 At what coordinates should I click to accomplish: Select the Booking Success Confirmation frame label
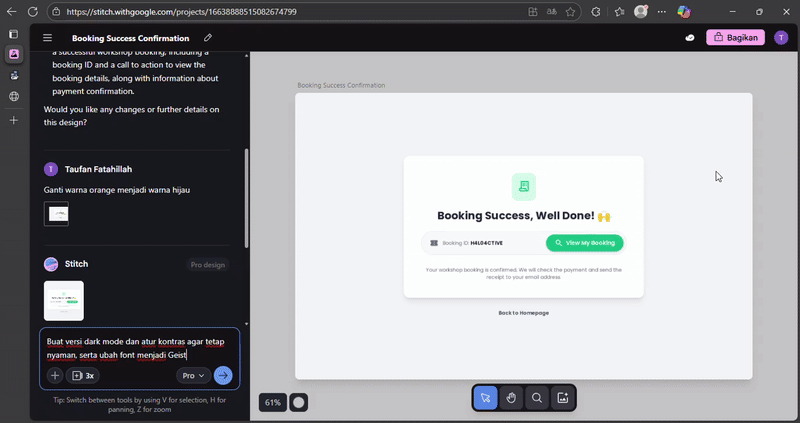pyautogui.click(x=341, y=85)
